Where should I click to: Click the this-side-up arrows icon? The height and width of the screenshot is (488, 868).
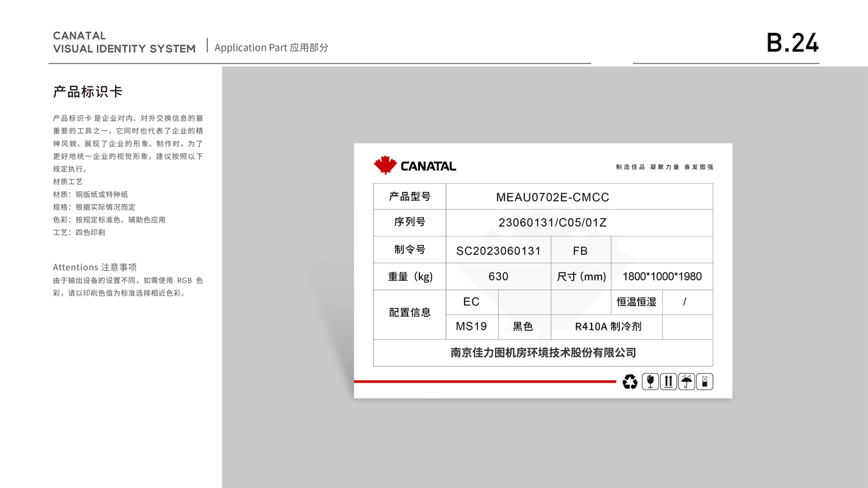click(x=668, y=381)
